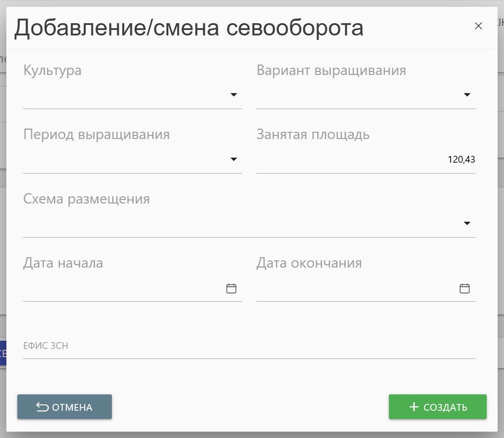Expand the Период выращивания dropdown arrow
This screenshot has height=438, width=504.
click(234, 159)
